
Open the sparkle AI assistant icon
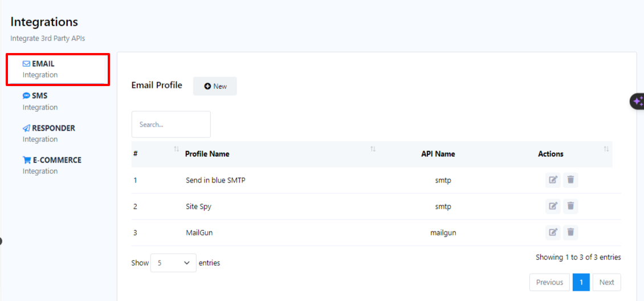pos(637,101)
